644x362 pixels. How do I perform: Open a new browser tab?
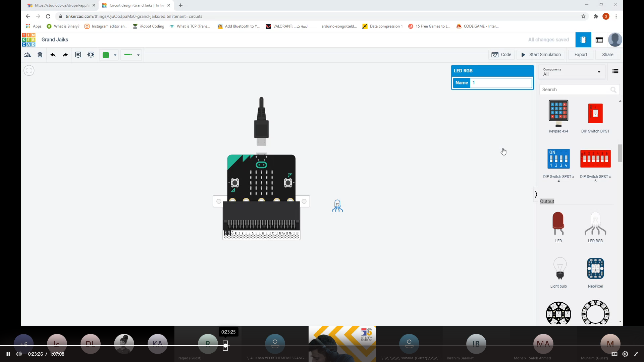pos(180,5)
